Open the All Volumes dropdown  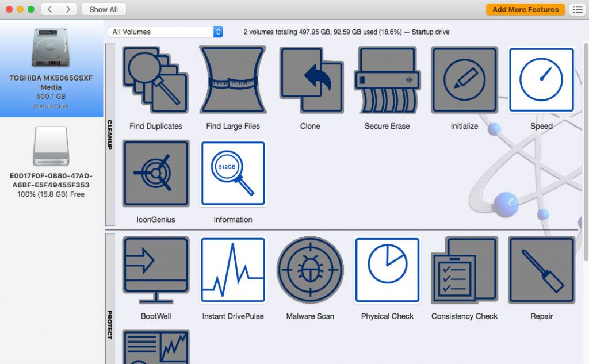[165, 32]
